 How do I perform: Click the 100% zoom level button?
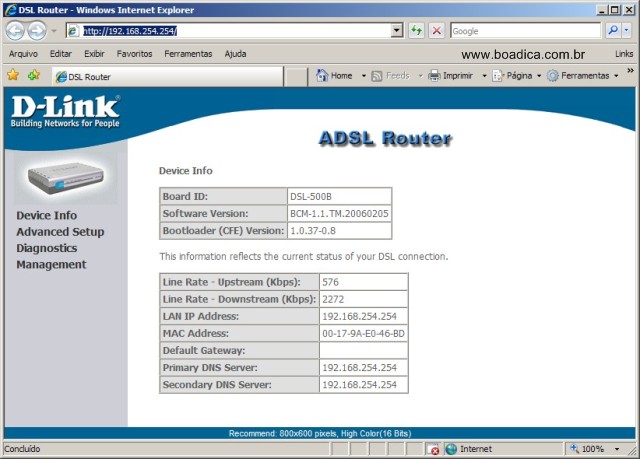click(587, 449)
